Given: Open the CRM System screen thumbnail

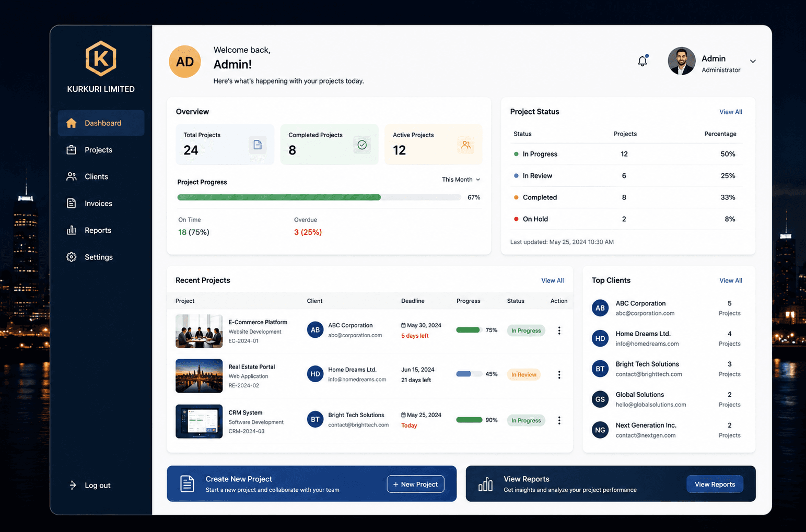Looking at the screenshot, I should tap(199, 421).
